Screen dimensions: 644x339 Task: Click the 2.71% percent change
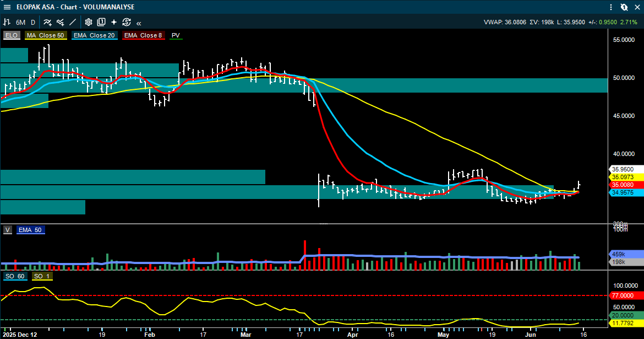pyautogui.click(x=629, y=22)
